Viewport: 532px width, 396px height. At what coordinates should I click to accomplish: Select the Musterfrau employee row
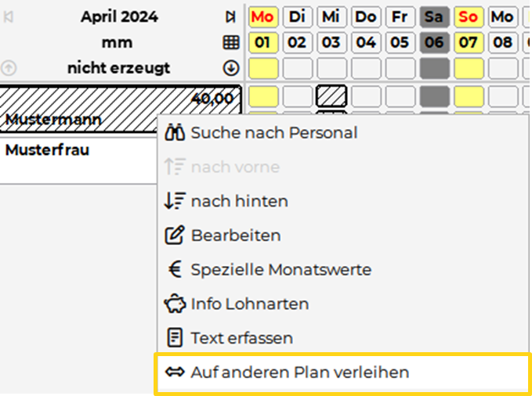pyautogui.click(x=47, y=150)
